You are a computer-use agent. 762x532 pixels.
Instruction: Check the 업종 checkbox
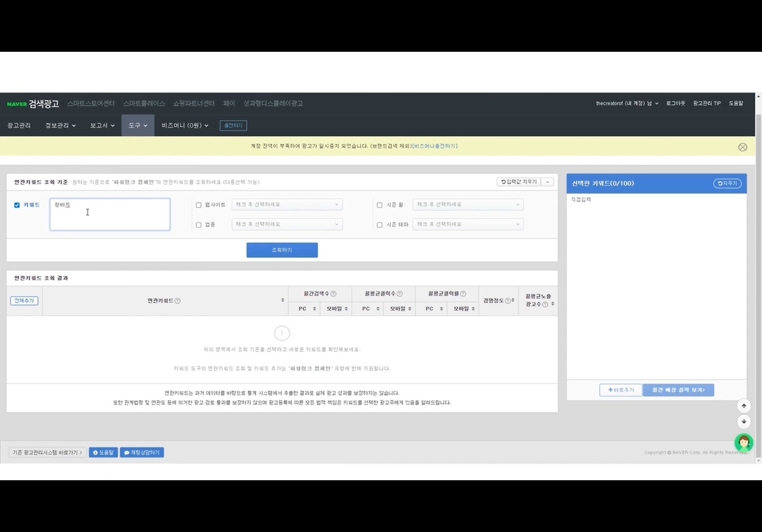[199, 225]
